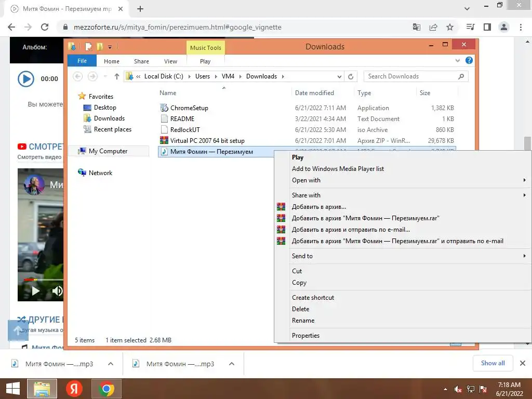Open File Explorer from the taskbar
This screenshot has width=532, height=399.
(x=42, y=389)
